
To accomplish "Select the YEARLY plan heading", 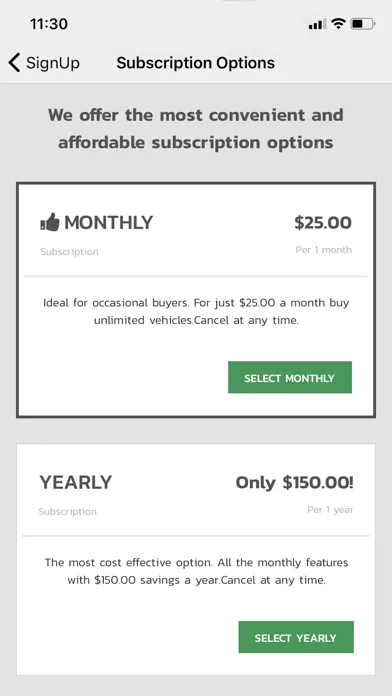I will pos(76,482).
